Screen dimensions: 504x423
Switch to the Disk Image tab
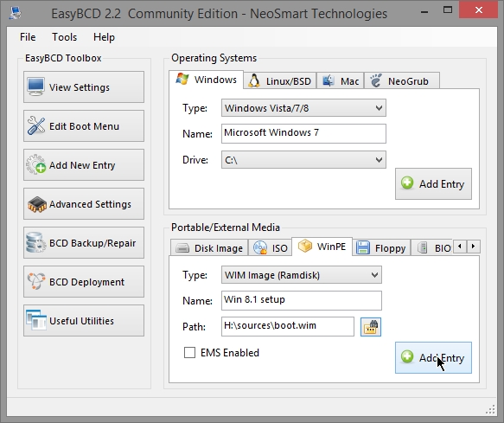tap(209, 248)
